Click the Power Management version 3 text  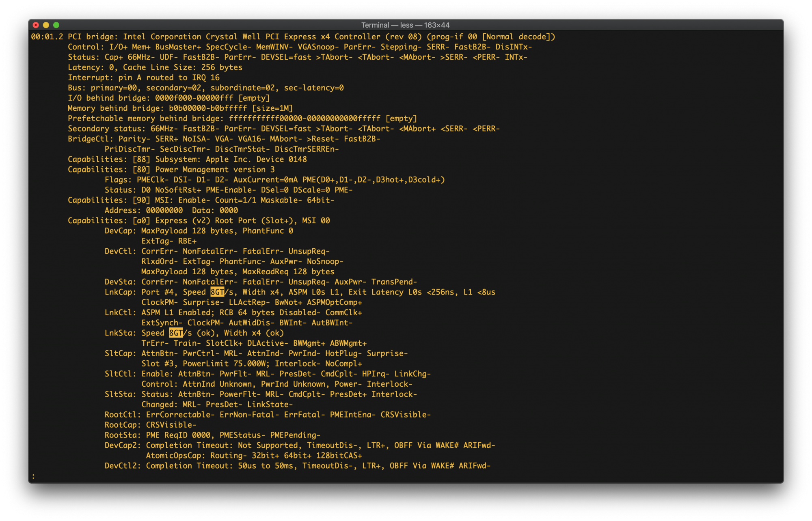215,169
